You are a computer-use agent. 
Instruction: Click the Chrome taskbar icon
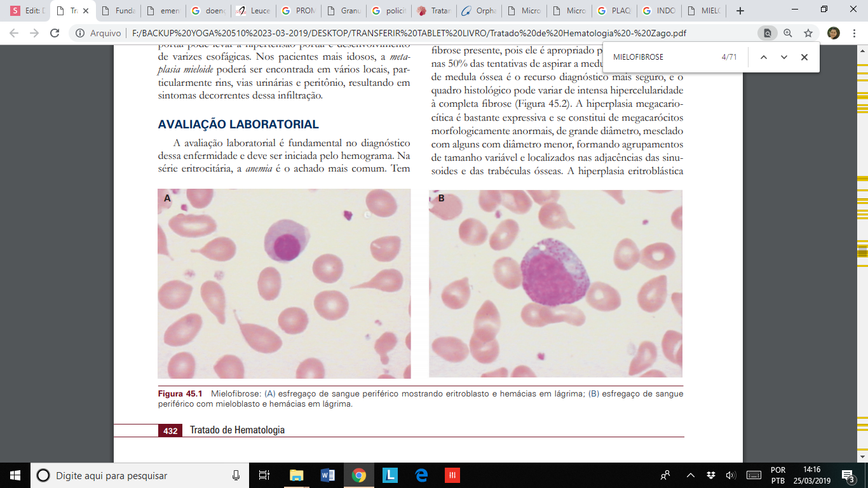[358, 475]
